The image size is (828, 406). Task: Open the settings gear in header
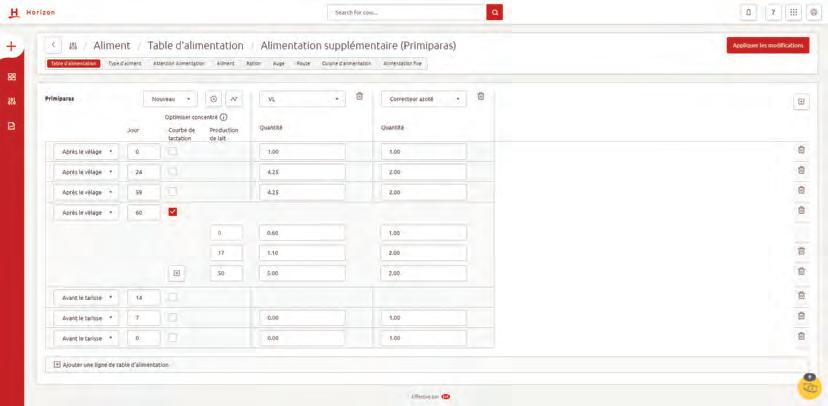pyautogui.click(x=814, y=12)
